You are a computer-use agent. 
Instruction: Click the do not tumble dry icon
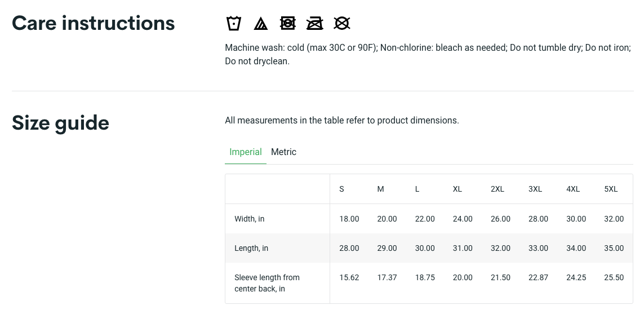(288, 23)
